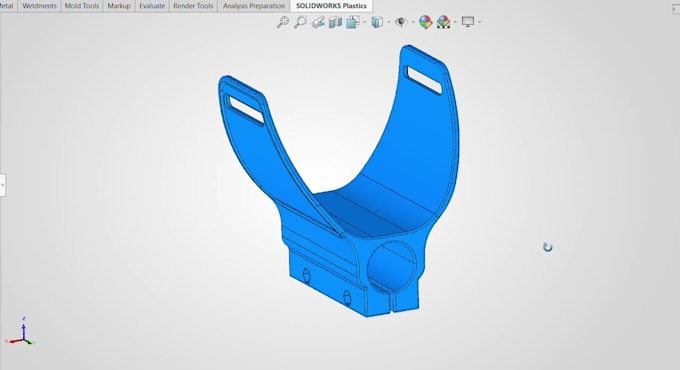680x370 pixels.
Task: Open Edit Appearance color ball
Action: (x=425, y=22)
